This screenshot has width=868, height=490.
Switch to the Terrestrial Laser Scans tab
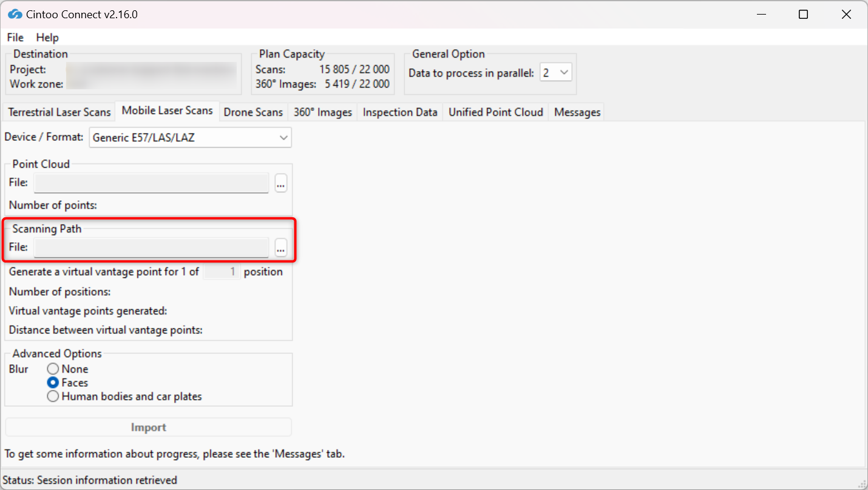tap(59, 112)
